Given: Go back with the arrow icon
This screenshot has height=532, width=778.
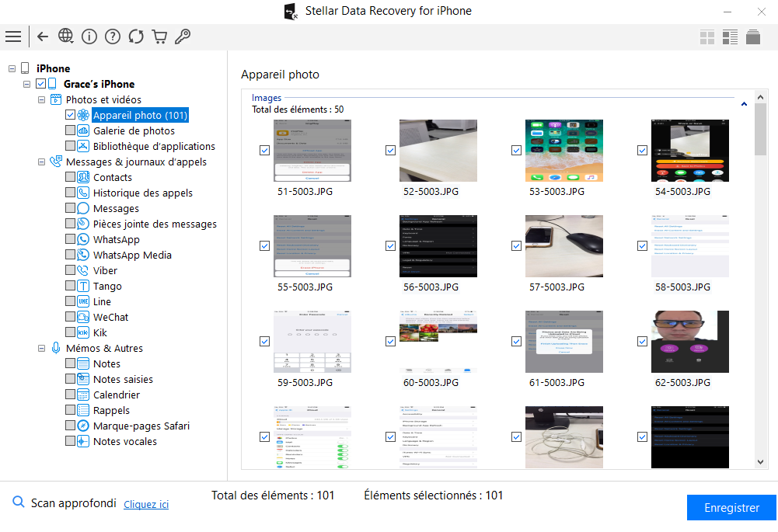Looking at the screenshot, I should coord(43,37).
